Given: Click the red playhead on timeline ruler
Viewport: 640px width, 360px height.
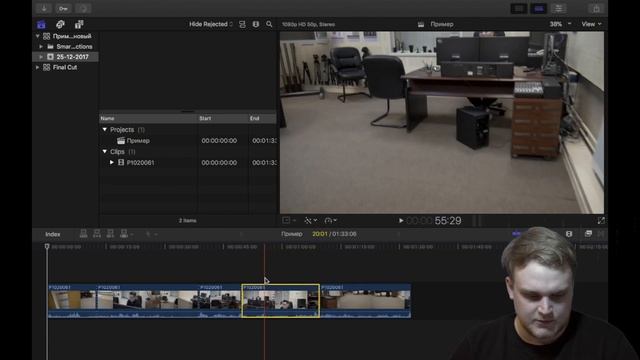Looking at the screenshot, I should click(264, 247).
